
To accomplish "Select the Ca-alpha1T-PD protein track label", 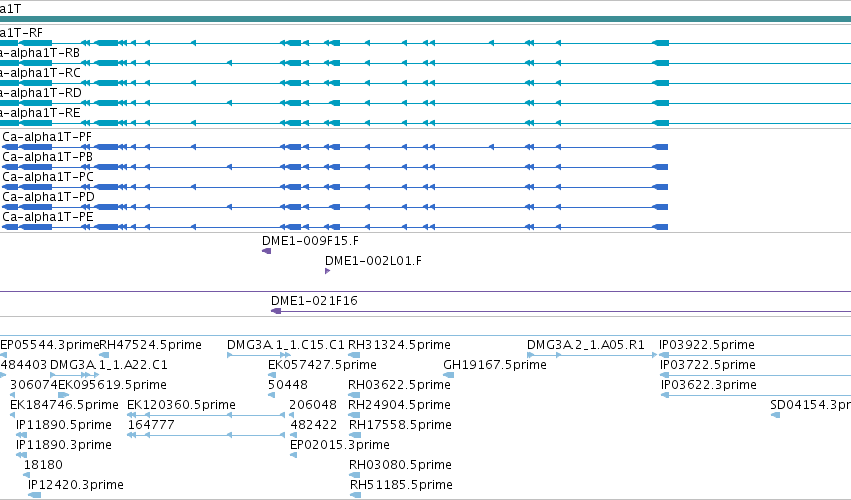I will (x=48, y=197).
